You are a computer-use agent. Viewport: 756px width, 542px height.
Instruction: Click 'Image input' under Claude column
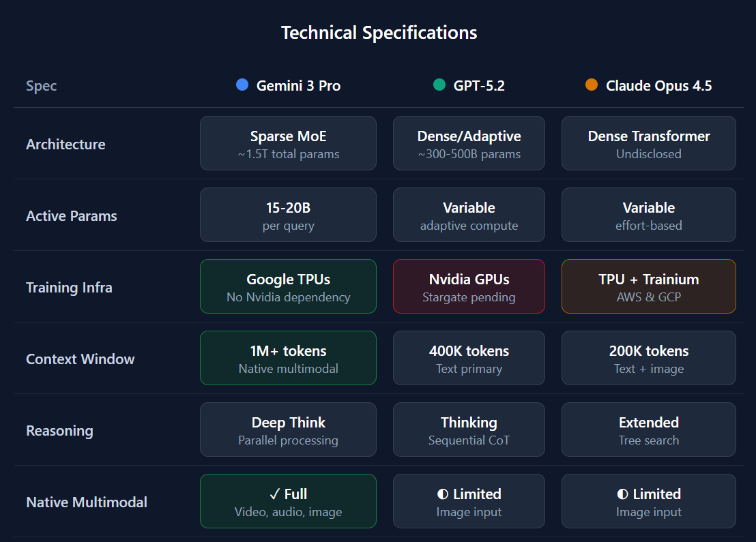click(649, 512)
